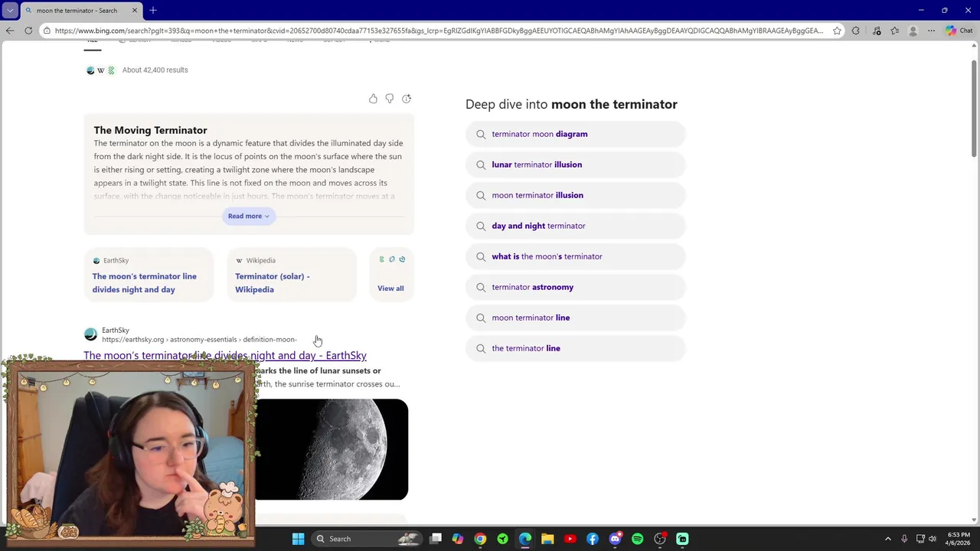Open File Explorer from the taskbar
Viewport: 980px width, 551px height.
pos(547,539)
